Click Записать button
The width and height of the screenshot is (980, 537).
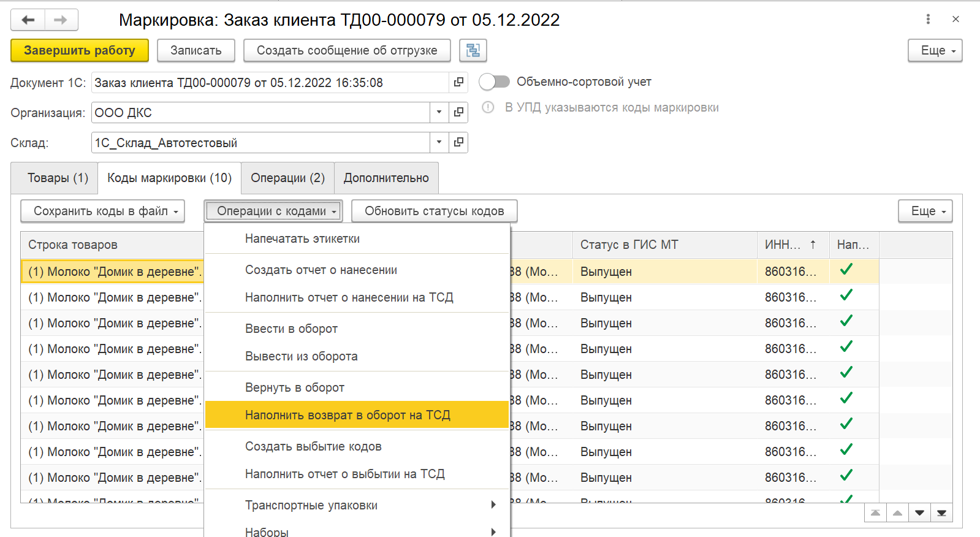196,50
